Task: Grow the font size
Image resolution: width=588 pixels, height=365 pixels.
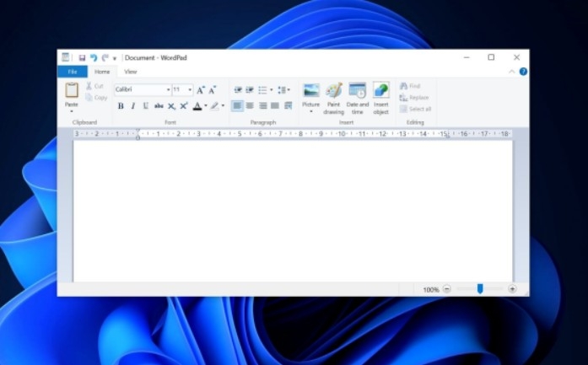Action: coord(201,90)
